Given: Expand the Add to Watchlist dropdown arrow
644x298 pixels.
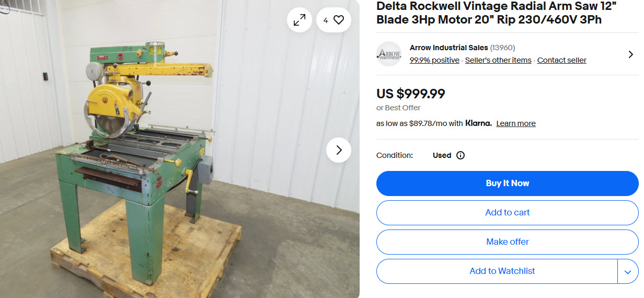Looking at the screenshot, I should pyautogui.click(x=628, y=271).
